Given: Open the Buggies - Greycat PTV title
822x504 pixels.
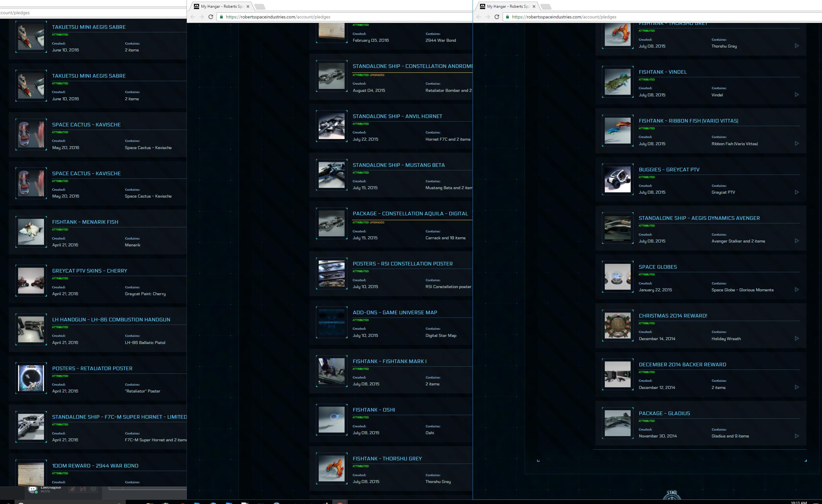Looking at the screenshot, I should (x=669, y=170).
